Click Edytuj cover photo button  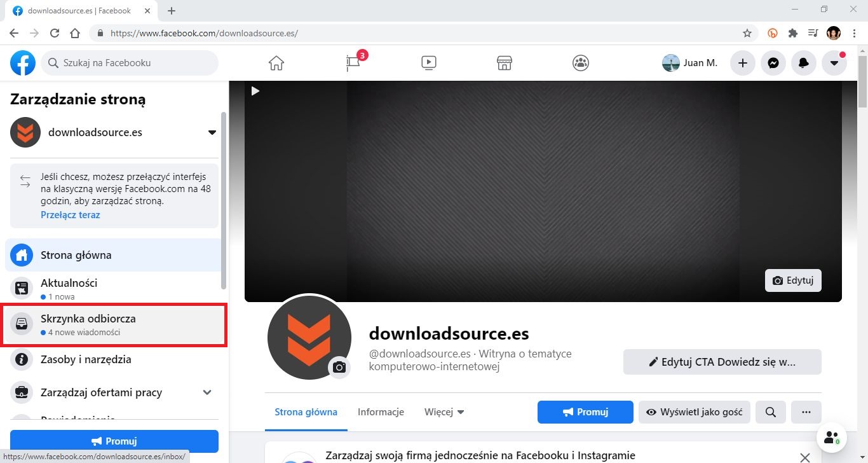pyautogui.click(x=793, y=280)
